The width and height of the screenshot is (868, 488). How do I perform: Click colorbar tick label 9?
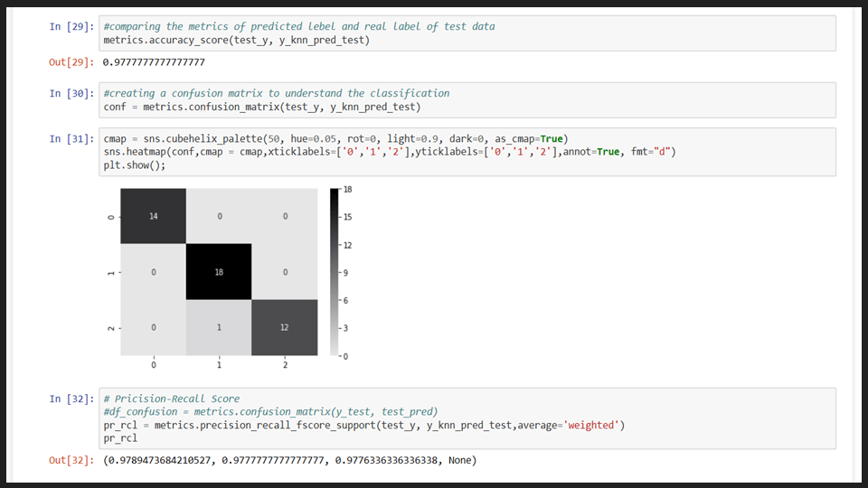point(346,273)
